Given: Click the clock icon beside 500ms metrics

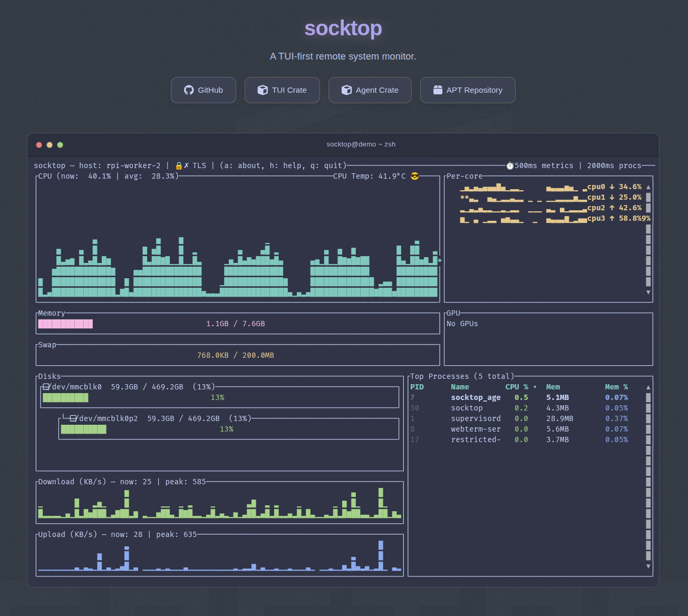Looking at the screenshot, I should click(x=510, y=165).
